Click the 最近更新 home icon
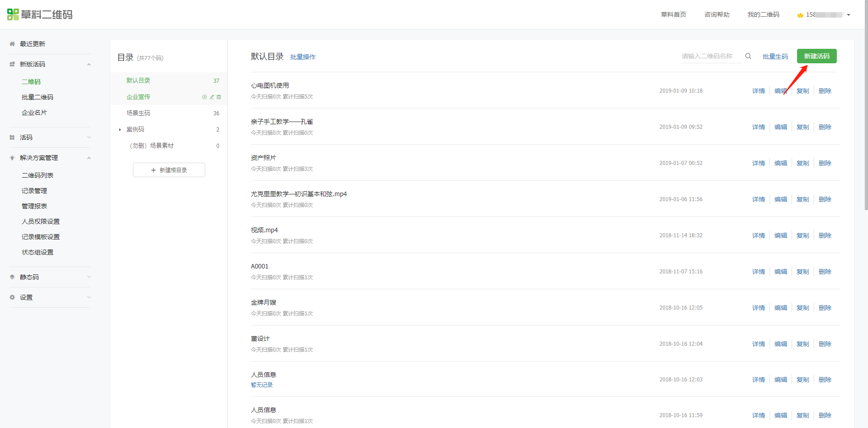The height and width of the screenshot is (428, 868). [x=12, y=44]
